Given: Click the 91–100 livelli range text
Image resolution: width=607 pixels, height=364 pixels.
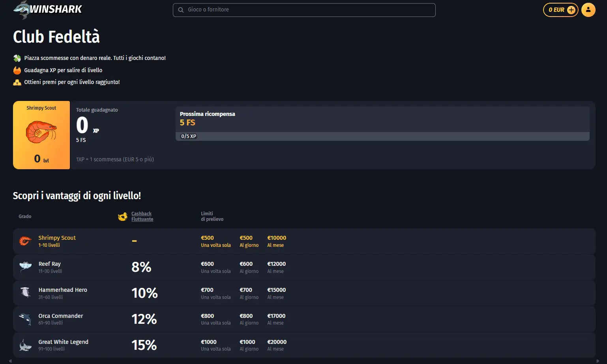Looking at the screenshot, I should point(51,349).
